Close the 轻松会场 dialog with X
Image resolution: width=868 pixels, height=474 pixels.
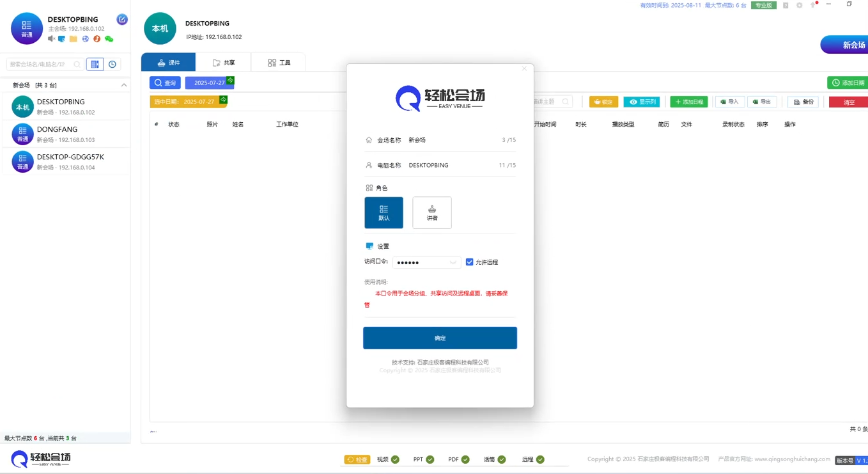524,68
